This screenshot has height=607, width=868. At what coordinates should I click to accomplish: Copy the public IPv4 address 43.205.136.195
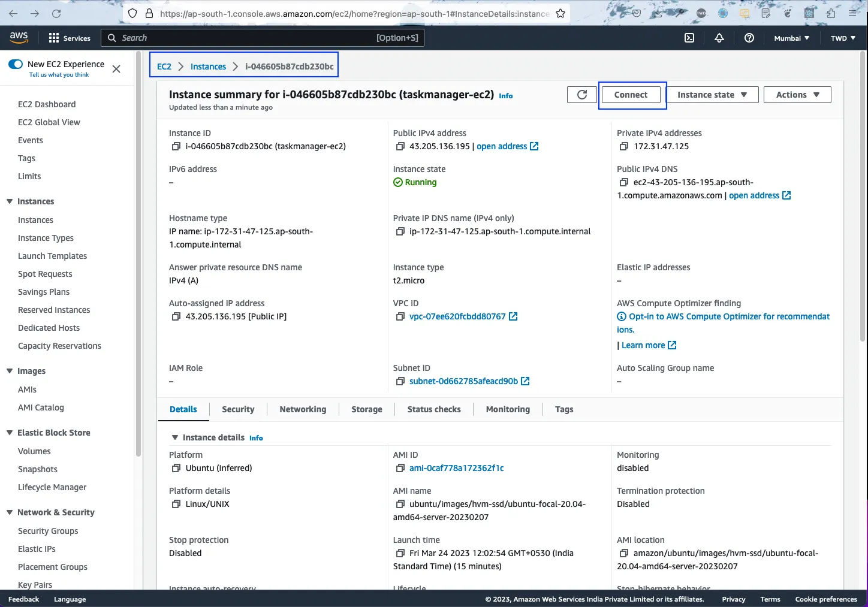pyautogui.click(x=400, y=146)
